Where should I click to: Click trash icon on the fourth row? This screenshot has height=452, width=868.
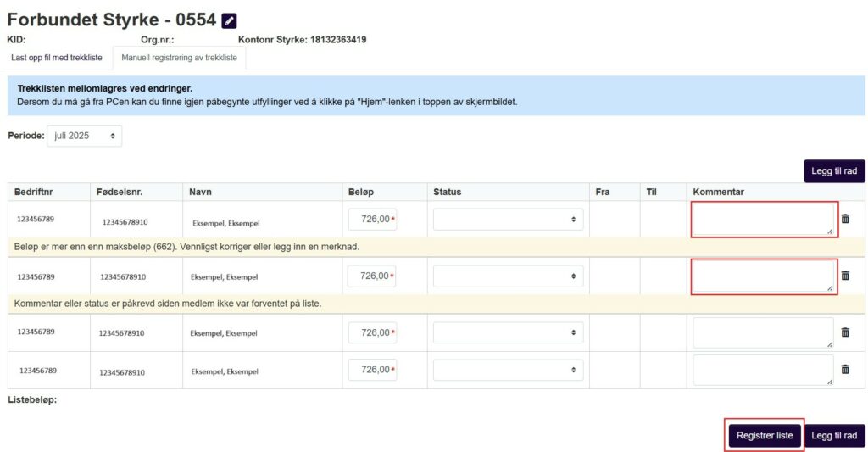tap(845, 370)
